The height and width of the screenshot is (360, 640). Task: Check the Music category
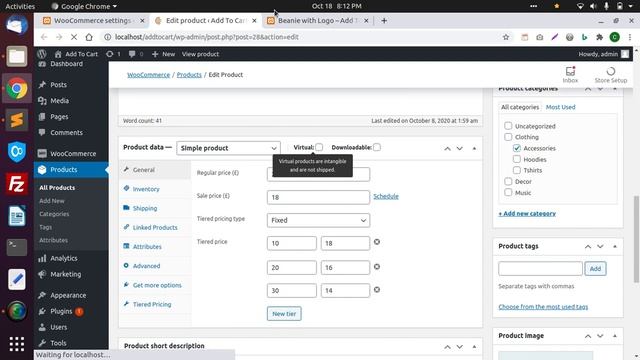(508, 192)
